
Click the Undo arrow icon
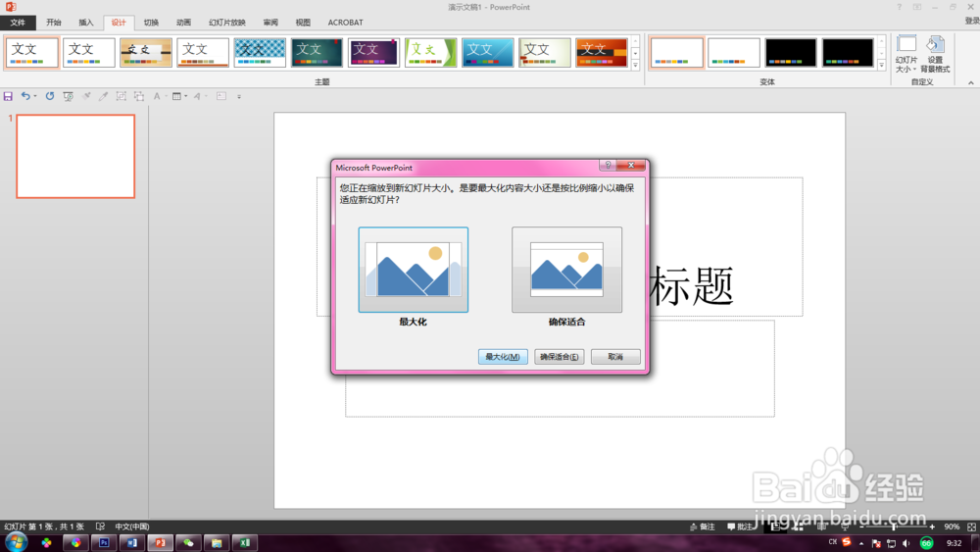[x=25, y=96]
